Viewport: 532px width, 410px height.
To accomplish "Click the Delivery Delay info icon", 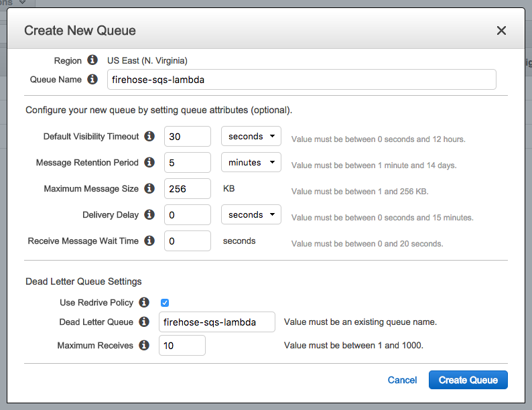I will click(149, 214).
